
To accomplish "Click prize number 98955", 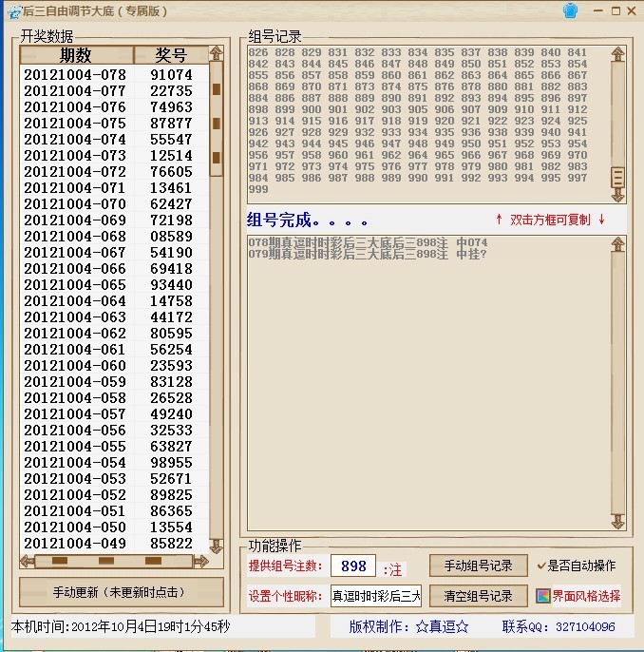I will point(171,462).
